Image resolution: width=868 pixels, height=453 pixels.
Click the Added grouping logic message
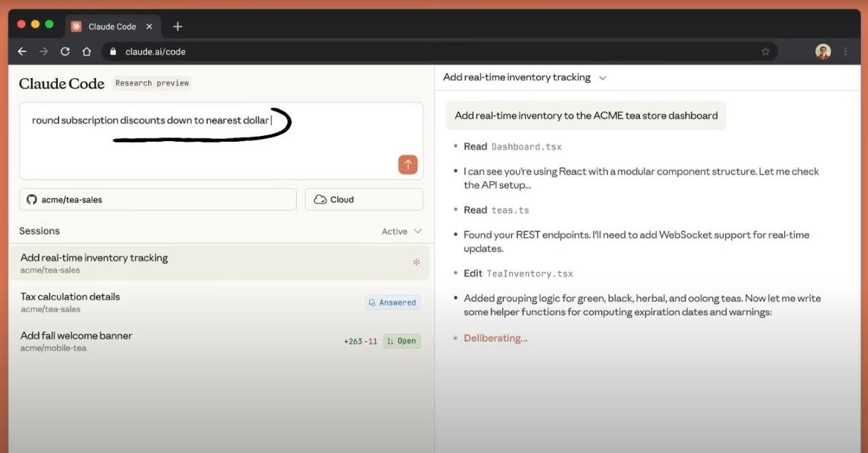coord(642,305)
